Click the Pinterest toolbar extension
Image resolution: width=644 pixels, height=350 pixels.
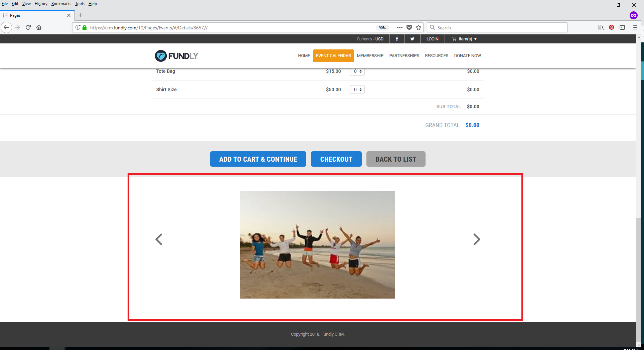(x=611, y=27)
